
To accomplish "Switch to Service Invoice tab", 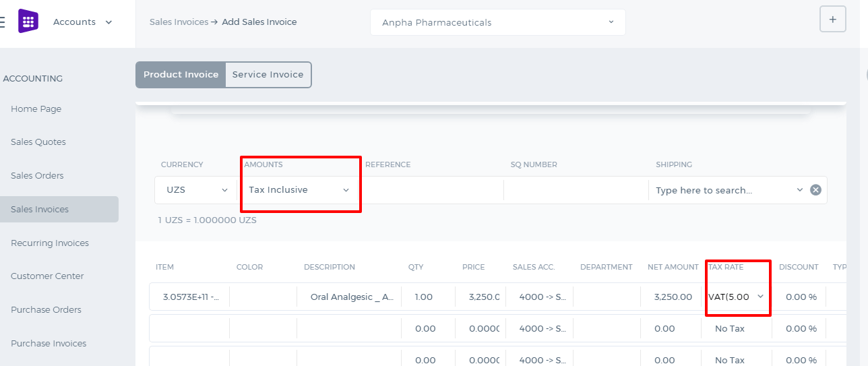I will 268,75.
